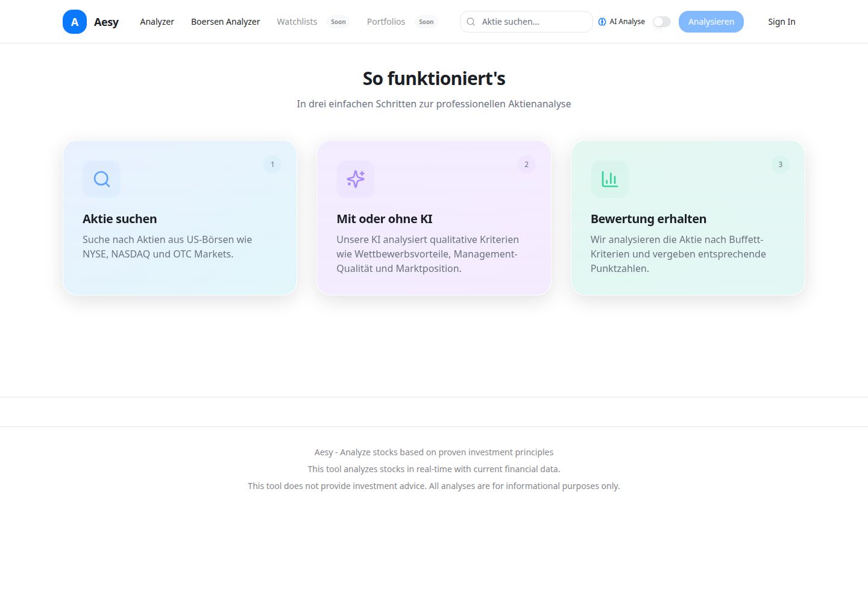Image resolution: width=868 pixels, height=603 pixels.
Task: Select the Watchlists nav item
Action: pyautogui.click(x=297, y=22)
